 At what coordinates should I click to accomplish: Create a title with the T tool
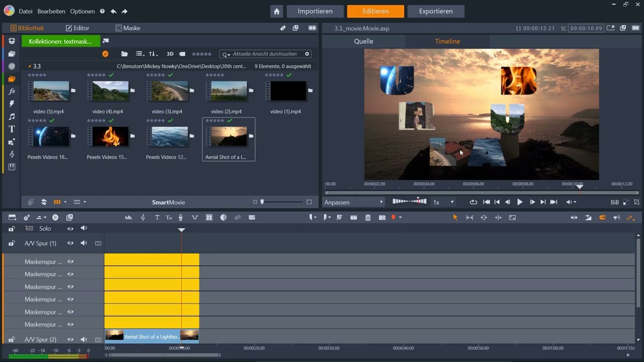tap(157, 217)
